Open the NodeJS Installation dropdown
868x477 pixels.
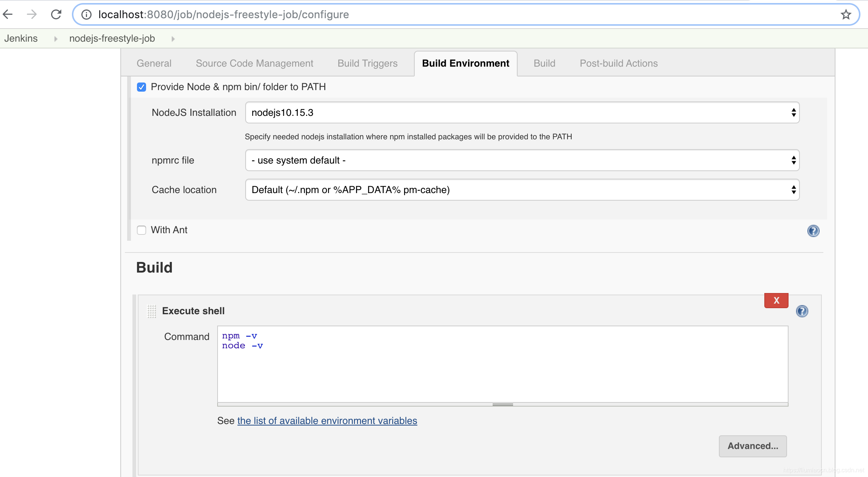click(522, 112)
